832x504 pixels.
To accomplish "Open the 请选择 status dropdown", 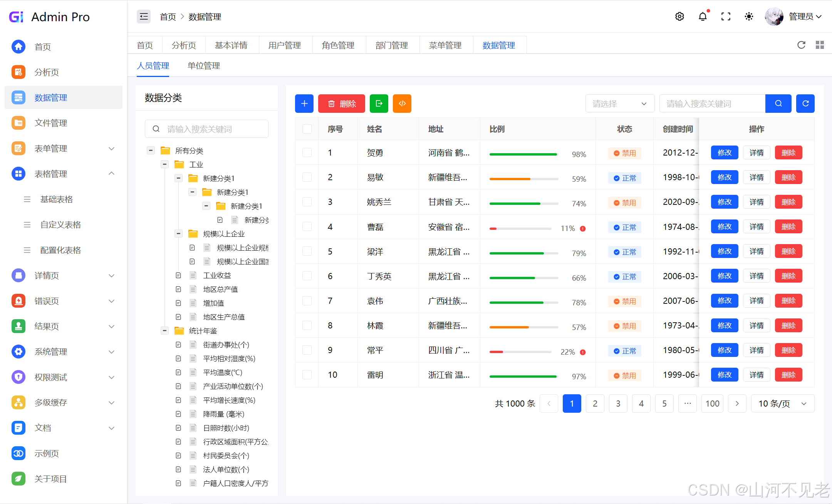I will tap(619, 104).
